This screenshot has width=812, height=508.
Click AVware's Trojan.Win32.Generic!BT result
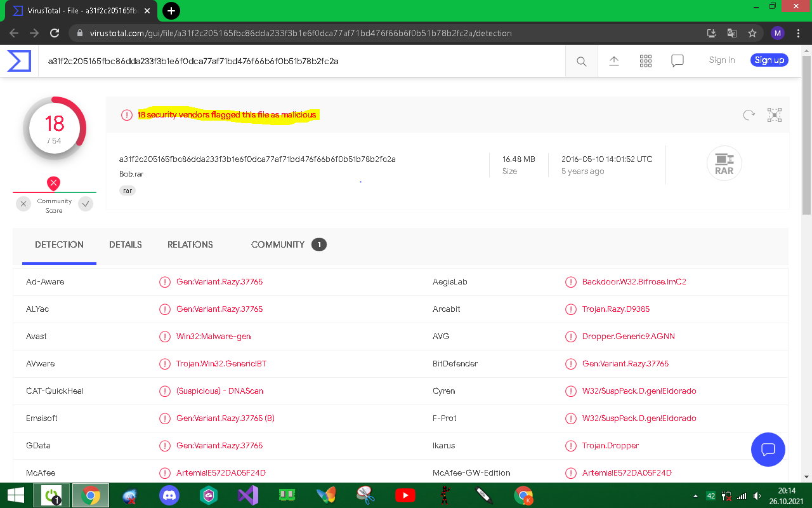[221, 364]
